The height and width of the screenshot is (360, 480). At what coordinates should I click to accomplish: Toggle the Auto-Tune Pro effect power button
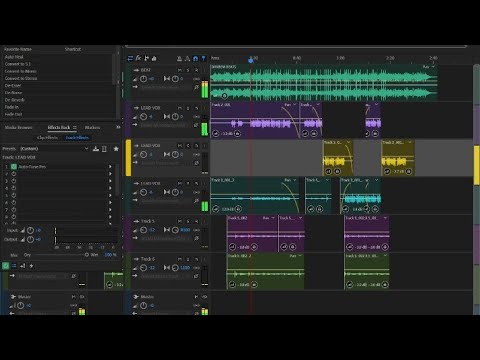point(14,166)
